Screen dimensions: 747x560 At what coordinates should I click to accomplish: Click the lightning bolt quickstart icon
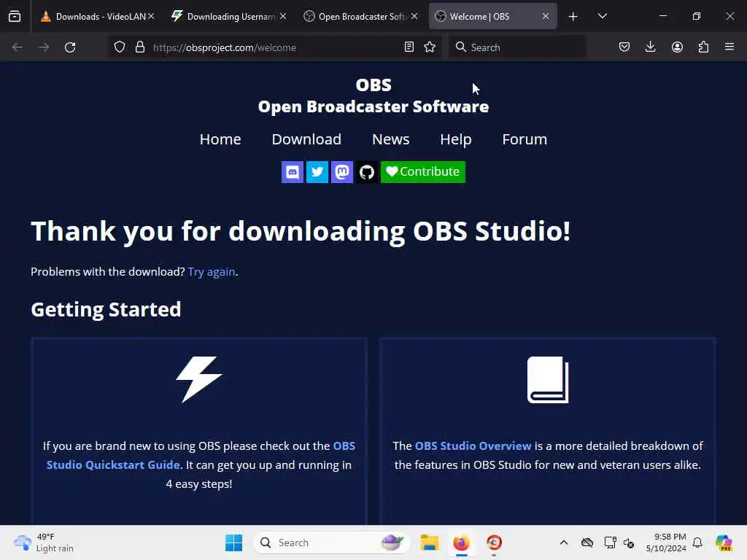point(199,379)
